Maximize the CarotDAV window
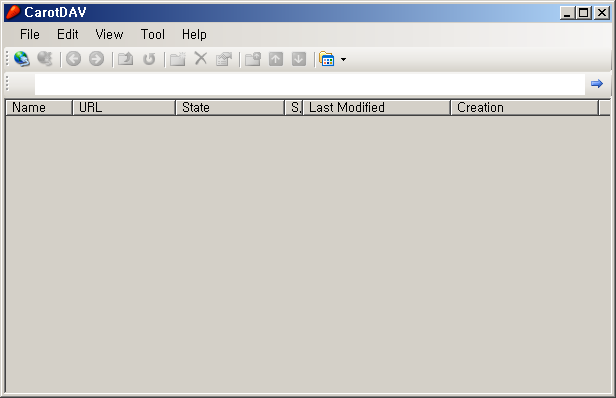The width and height of the screenshot is (616, 398). point(584,13)
